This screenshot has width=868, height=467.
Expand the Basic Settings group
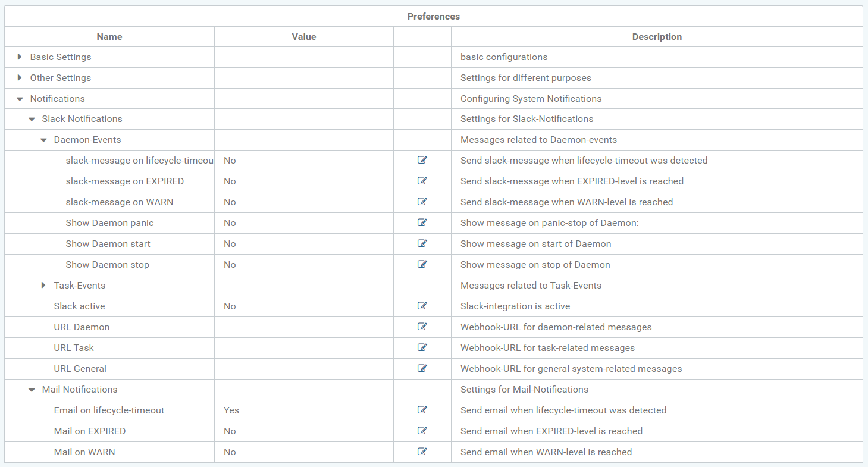click(x=20, y=57)
